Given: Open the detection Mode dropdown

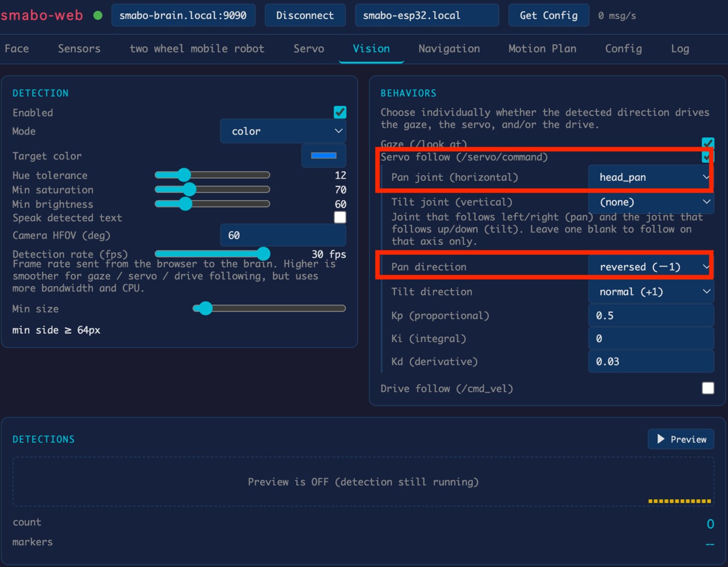Looking at the screenshot, I should click(283, 131).
